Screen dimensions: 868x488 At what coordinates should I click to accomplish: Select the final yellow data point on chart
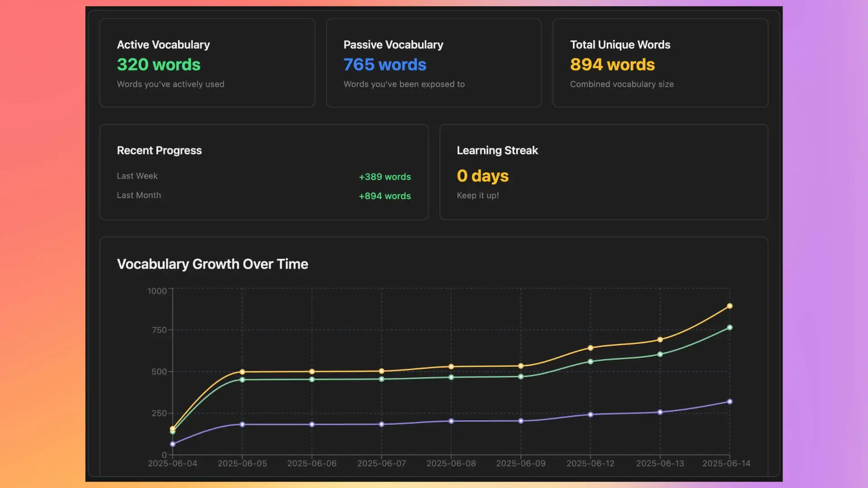pyautogui.click(x=730, y=305)
